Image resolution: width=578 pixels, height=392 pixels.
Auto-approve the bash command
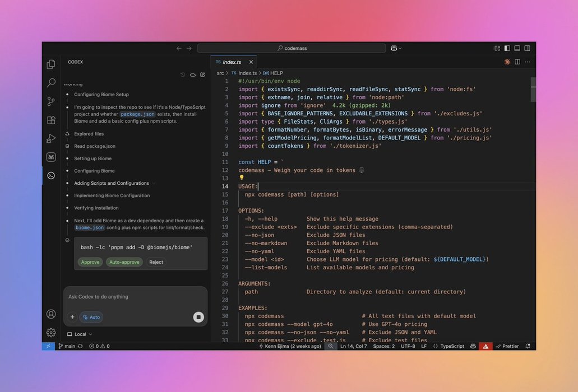(x=124, y=262)
